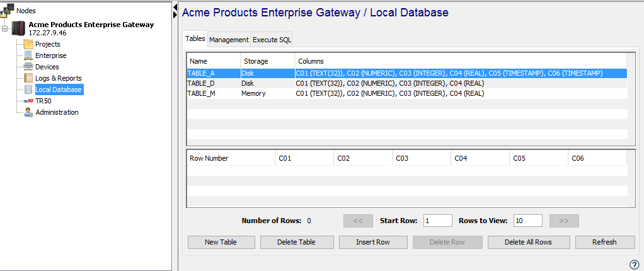Open help with the question mark icon
The width and height of the screenshot is (644, 271).
[x=634, y=265]
